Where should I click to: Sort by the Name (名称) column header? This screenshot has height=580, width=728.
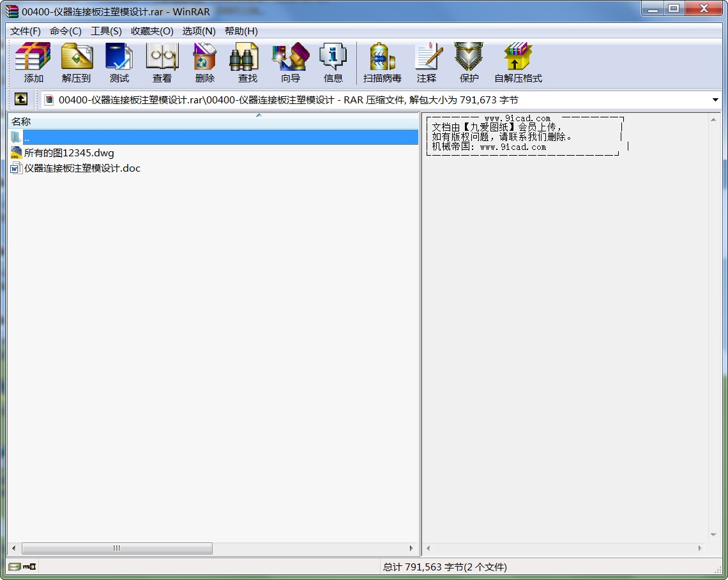coord(128,121)
